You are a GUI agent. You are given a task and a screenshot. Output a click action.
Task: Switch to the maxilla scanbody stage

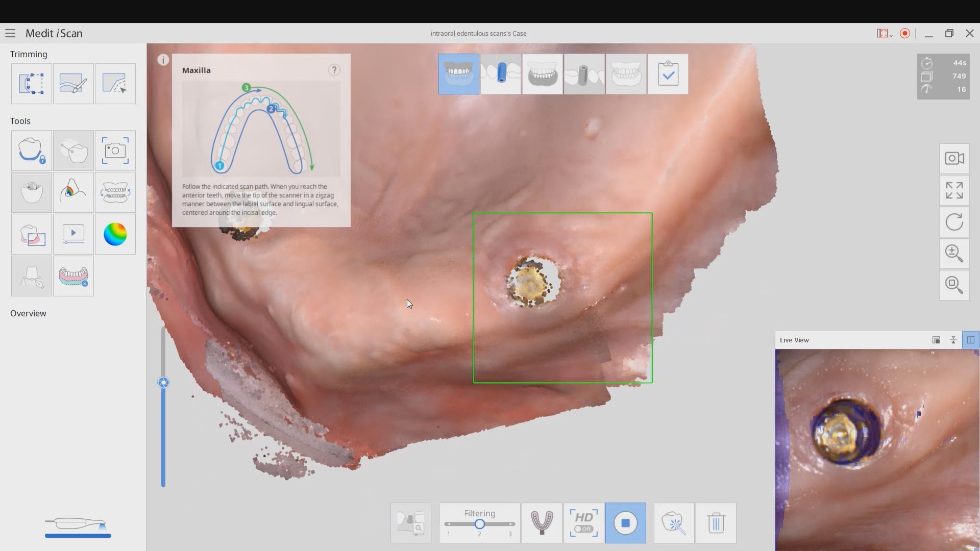point(501,74)
